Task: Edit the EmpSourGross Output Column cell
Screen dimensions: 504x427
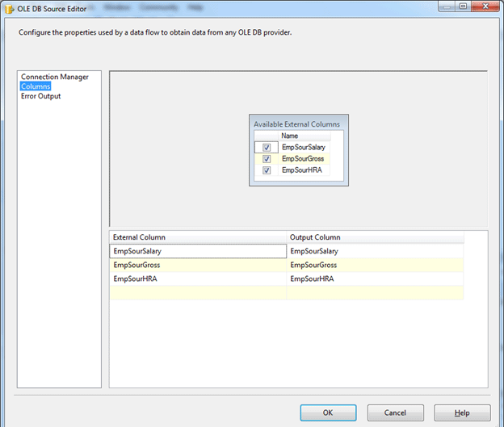Action: pos(375,265)
